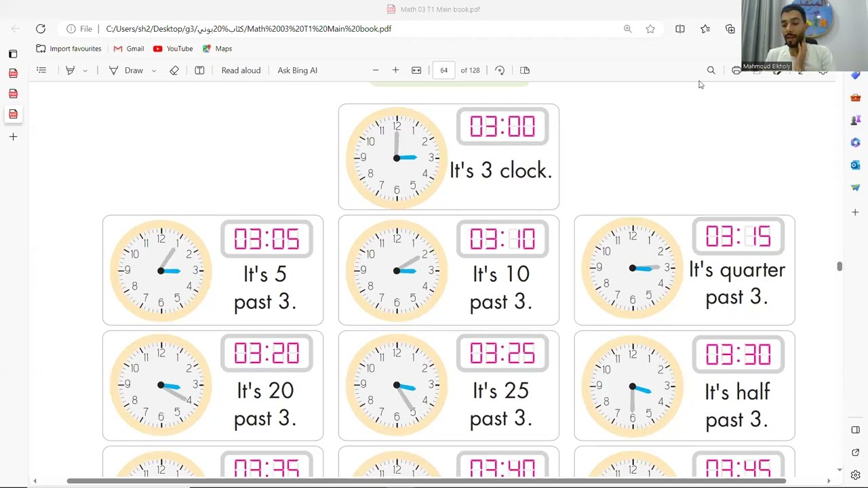Toggle the sidebar panel icon at lower right
Image resolution: width=868 pixels, height=488 pixels.
(855, 430)
